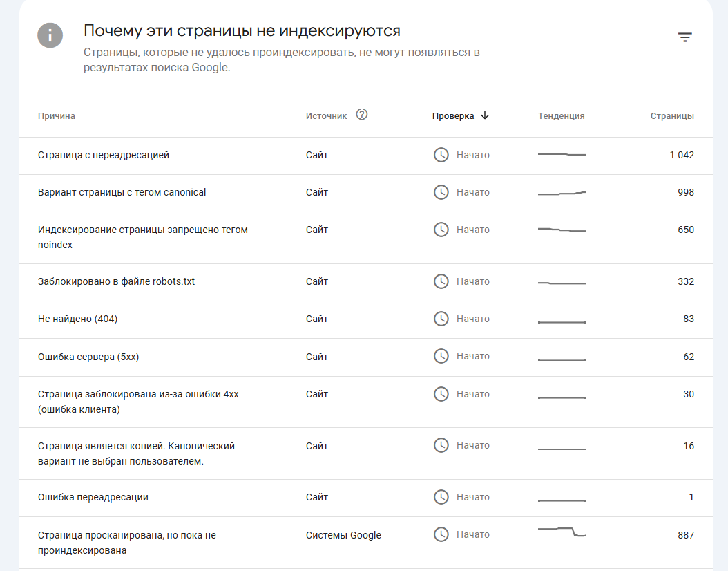Open the noindex tag blocked reason row
Screen dimensions: 728x571
click(142, 237)
